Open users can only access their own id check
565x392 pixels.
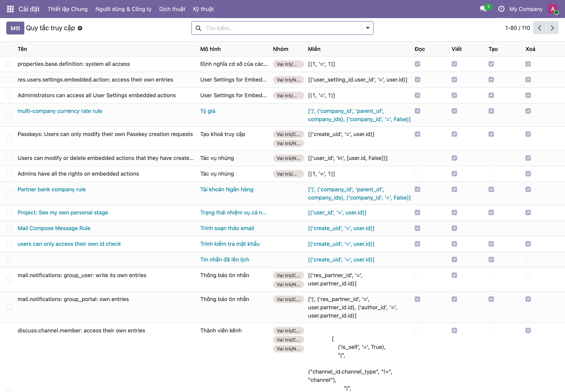[69, 244]
